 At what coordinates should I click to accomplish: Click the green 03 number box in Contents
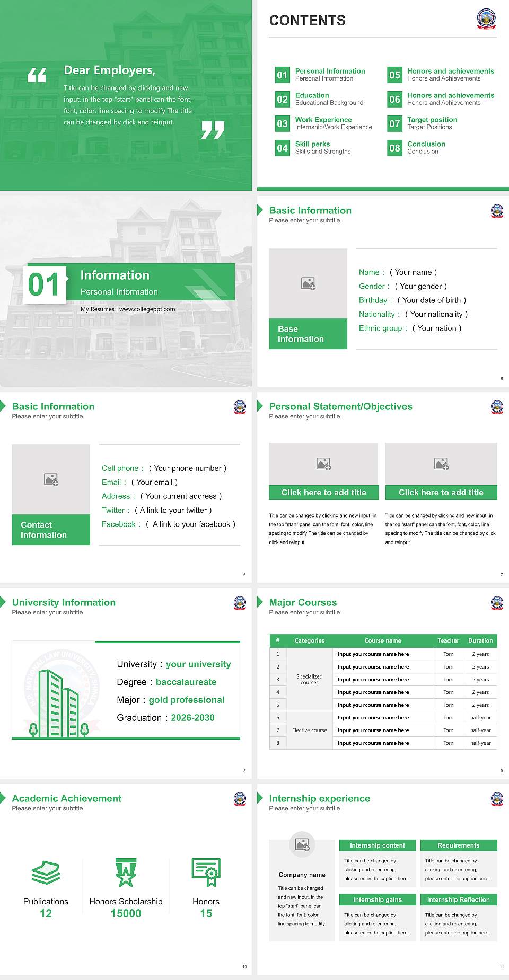point(283,124)
